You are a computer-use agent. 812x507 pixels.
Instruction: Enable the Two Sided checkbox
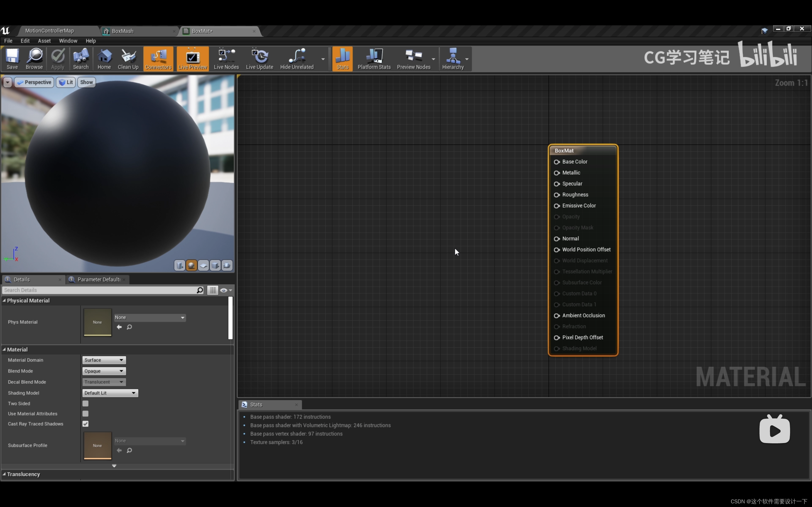(85, 403)
